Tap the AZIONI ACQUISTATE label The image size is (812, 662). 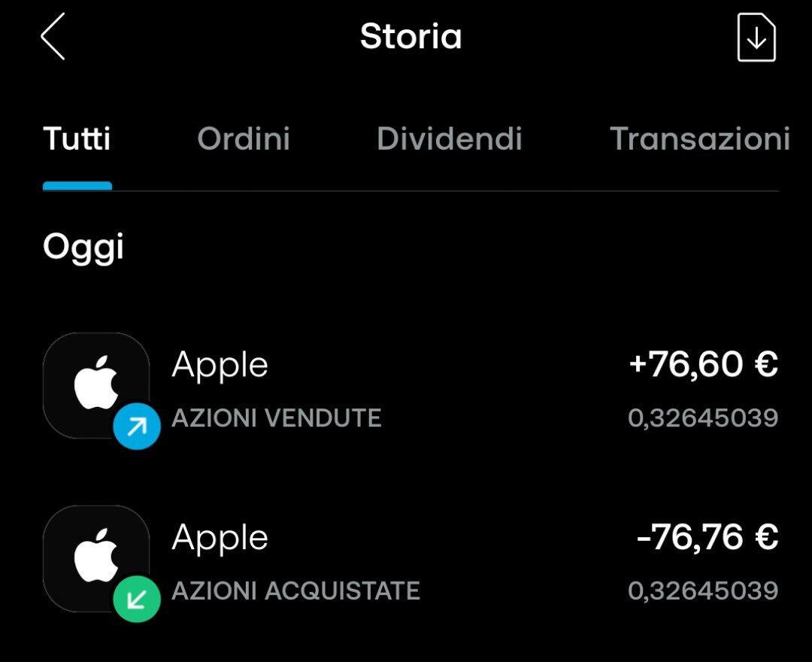(x=295, y=591)
